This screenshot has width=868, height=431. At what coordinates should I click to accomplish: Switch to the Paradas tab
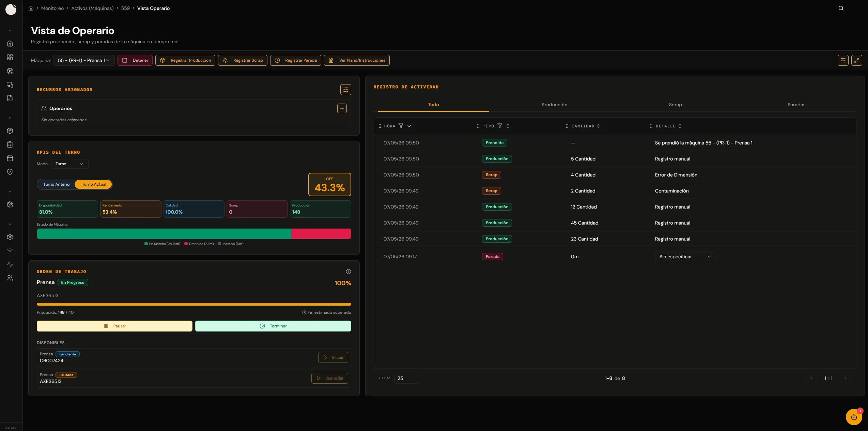tap(796, 105)
